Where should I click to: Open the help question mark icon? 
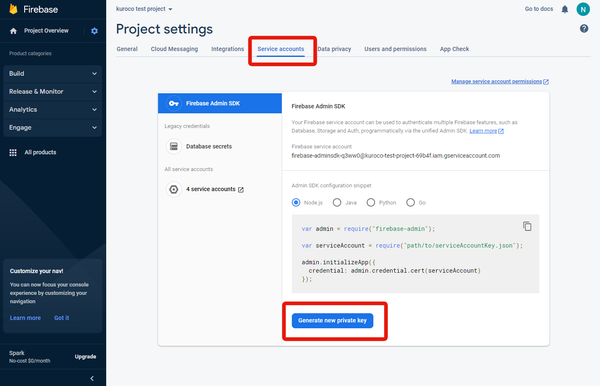(584, 29)
